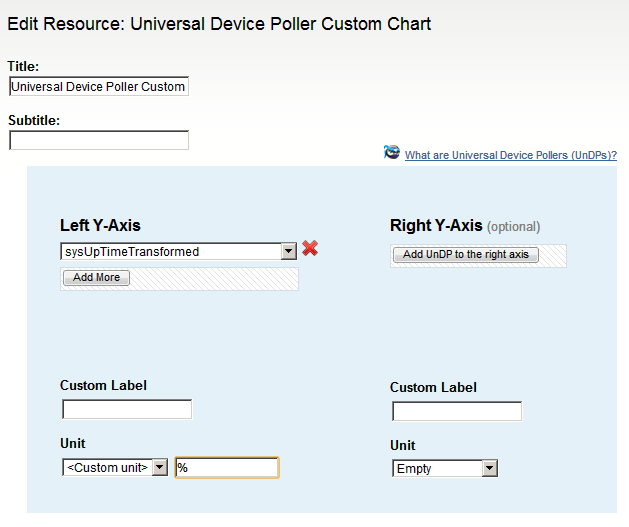Click the right axis Custom Label caption

tap(433, 387)
